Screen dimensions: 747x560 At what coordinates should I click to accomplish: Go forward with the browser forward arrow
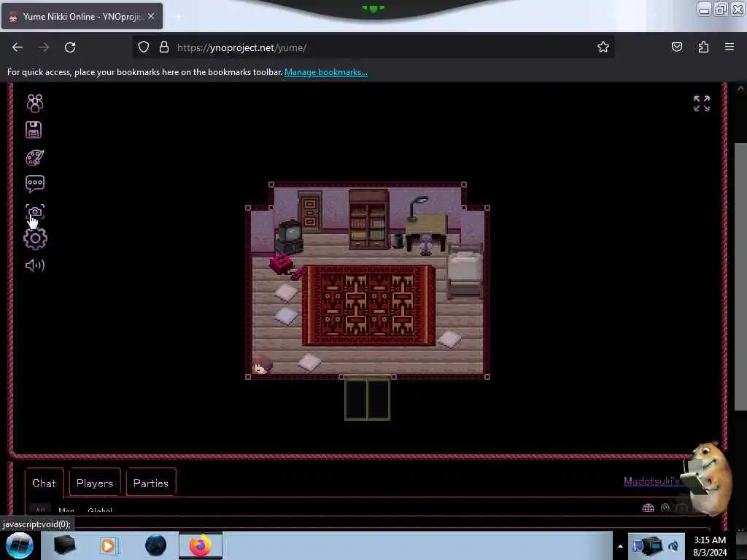pyautogui.click(x=44, y=47)
